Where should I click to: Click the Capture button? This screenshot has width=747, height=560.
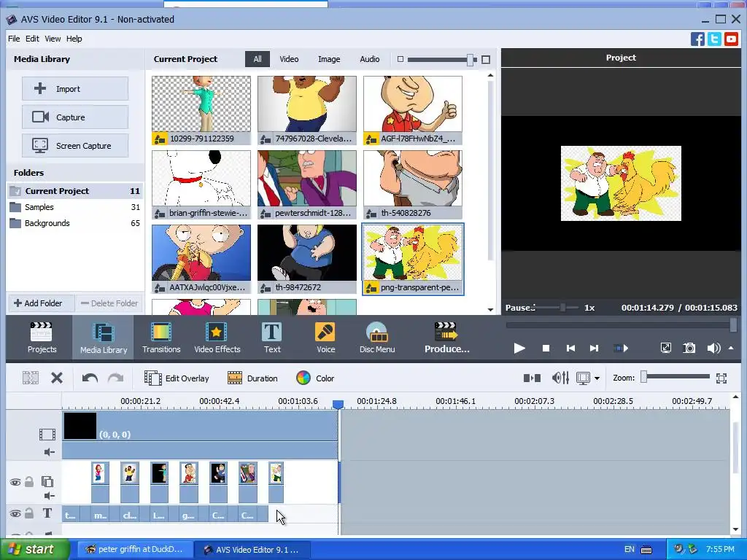click(x=75, y=117)
